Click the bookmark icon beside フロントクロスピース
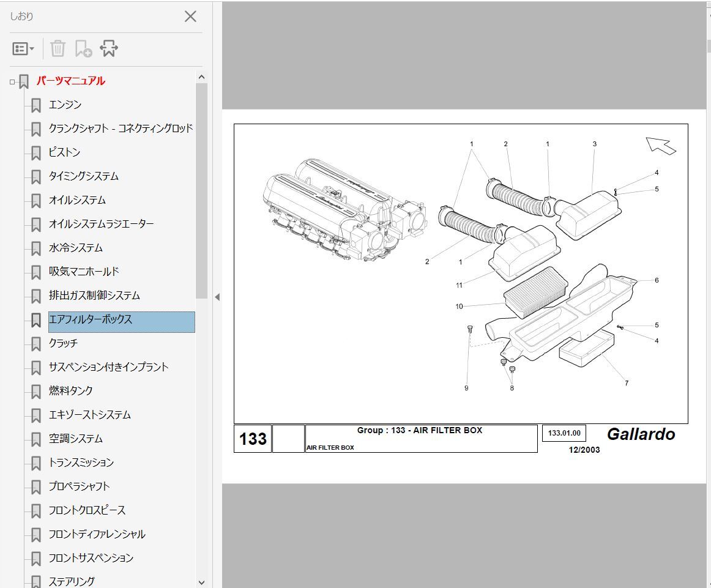 coord(36,512)
